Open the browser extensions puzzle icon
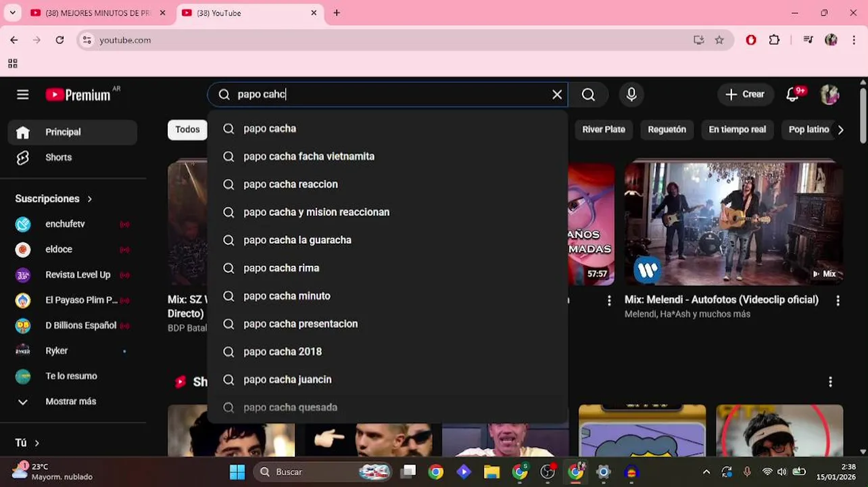The image size is (868, 487). tap(774, 40)
